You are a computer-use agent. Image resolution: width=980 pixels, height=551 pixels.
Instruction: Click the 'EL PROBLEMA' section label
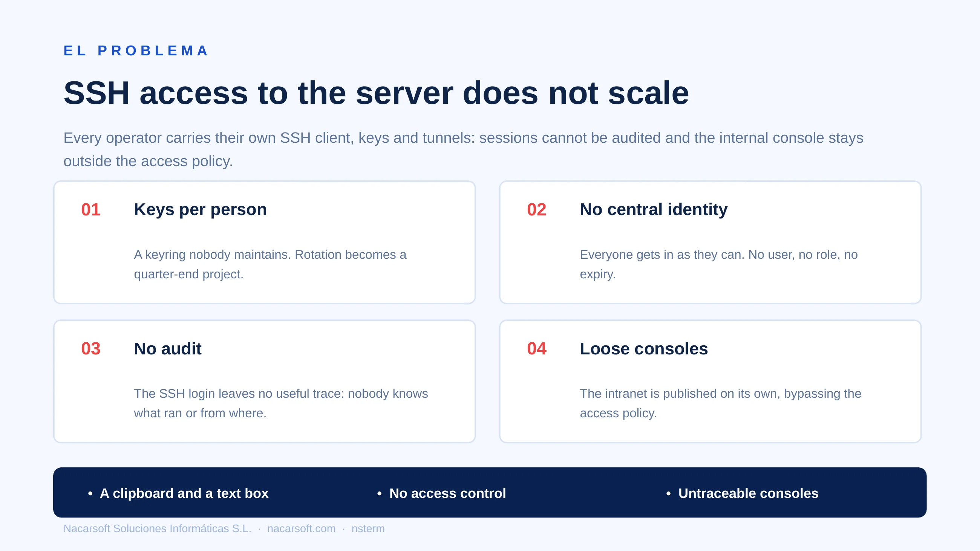[x=136, y=50]
